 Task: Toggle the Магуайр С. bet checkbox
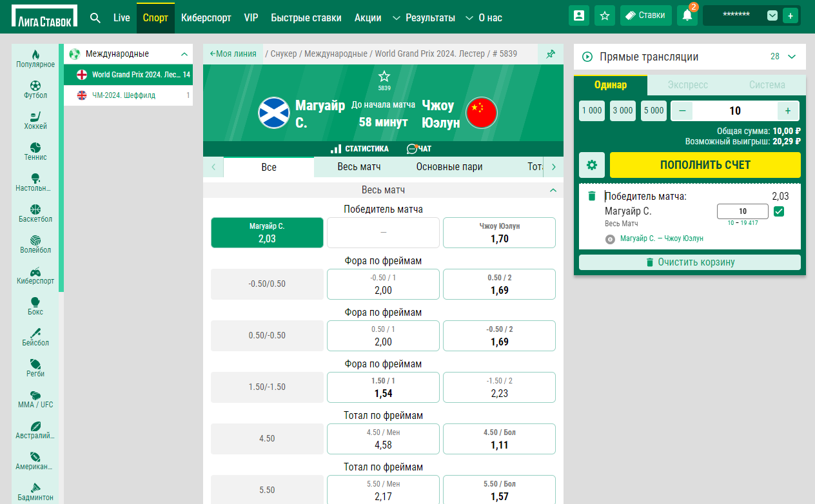pyautogui.click(x=779, y=211)
